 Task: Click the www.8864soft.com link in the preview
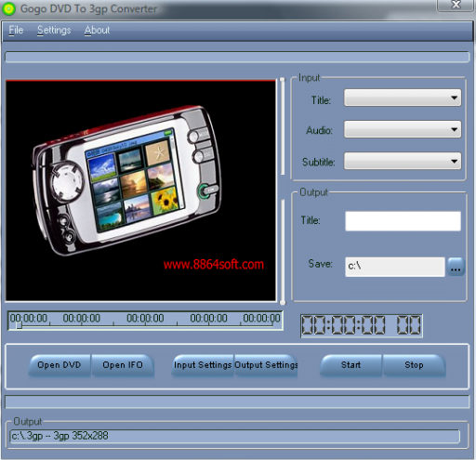click(214, 265)
